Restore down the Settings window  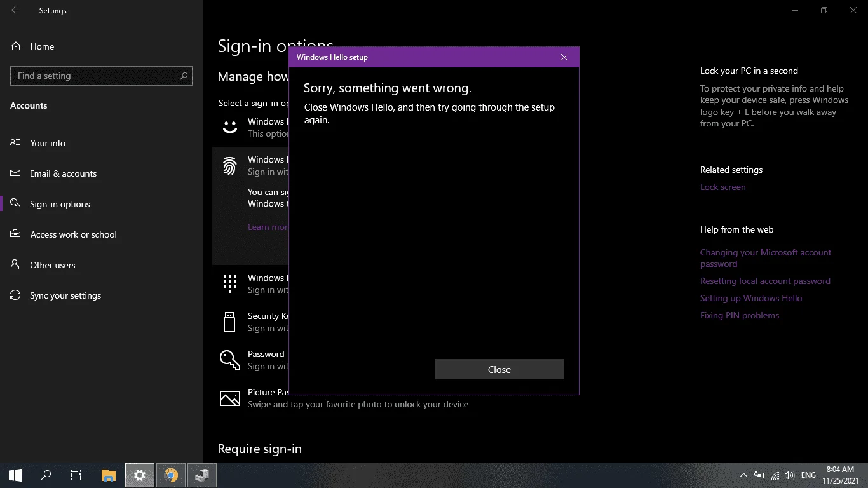click(x=824, y=10)
